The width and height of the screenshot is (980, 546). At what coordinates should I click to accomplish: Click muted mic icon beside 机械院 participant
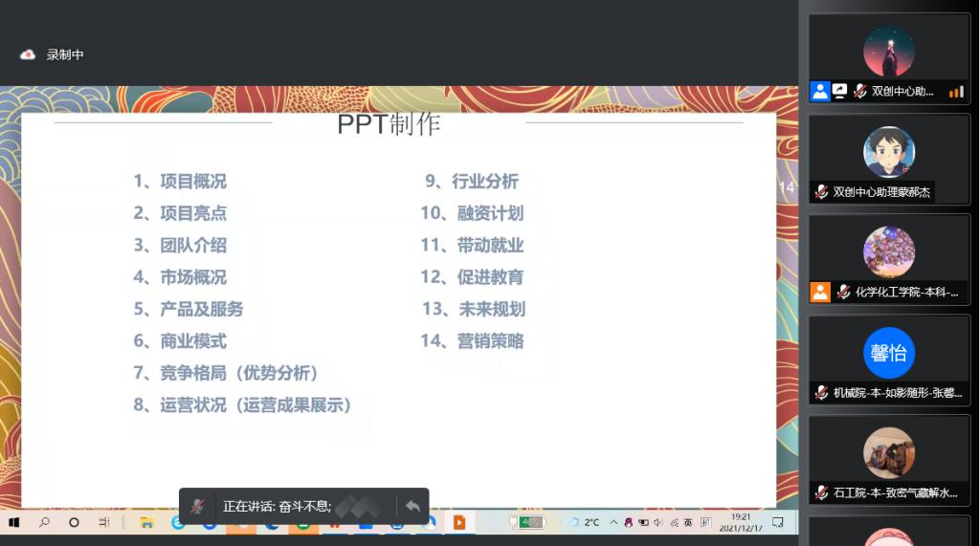pyautogui.click(x=821, y=392)
